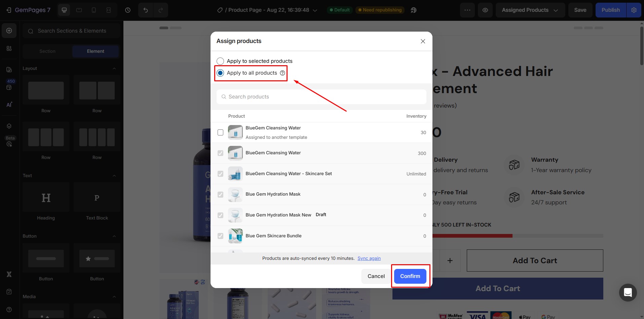
Task: Tick the first BlueGem Cleansing Water checkbox
Action: (220, 132)
